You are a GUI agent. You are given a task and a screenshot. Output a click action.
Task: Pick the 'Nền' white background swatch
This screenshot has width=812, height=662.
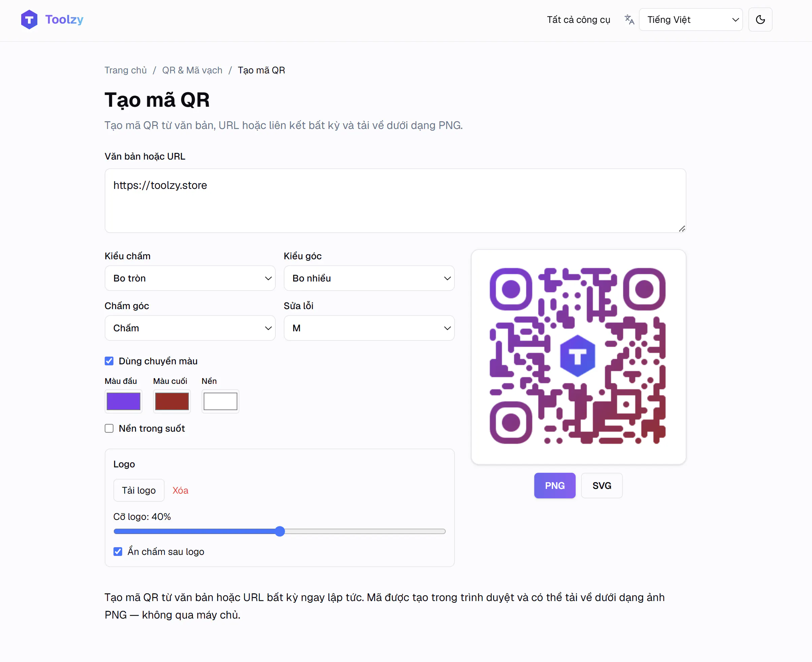(221, 401)
